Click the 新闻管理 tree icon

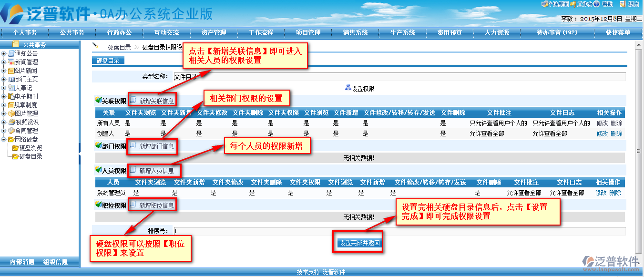click(11, 62)
